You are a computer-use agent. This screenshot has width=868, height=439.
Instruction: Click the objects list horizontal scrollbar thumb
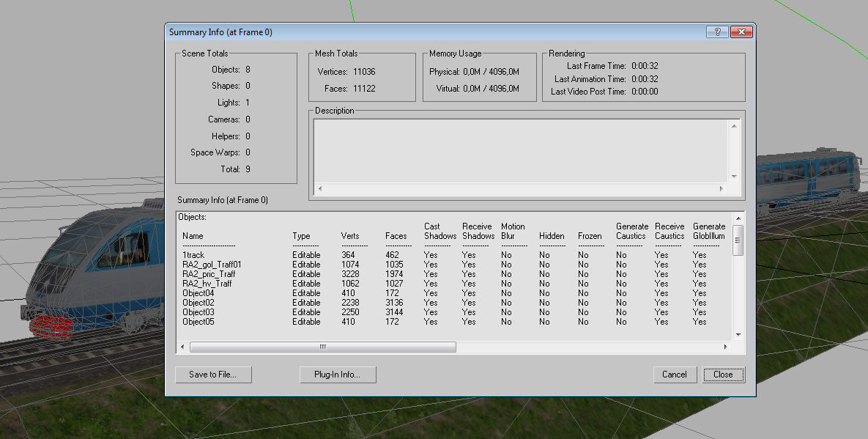[x=323, y=347]
